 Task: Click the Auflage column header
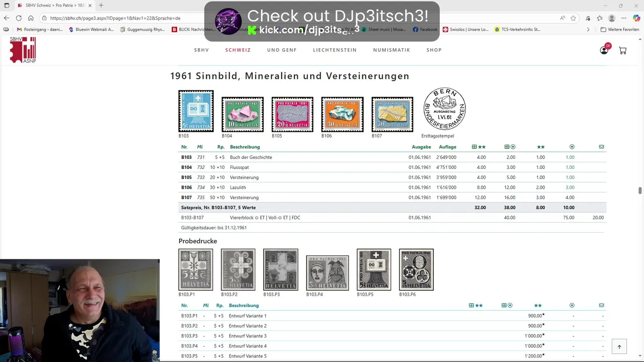447,147
